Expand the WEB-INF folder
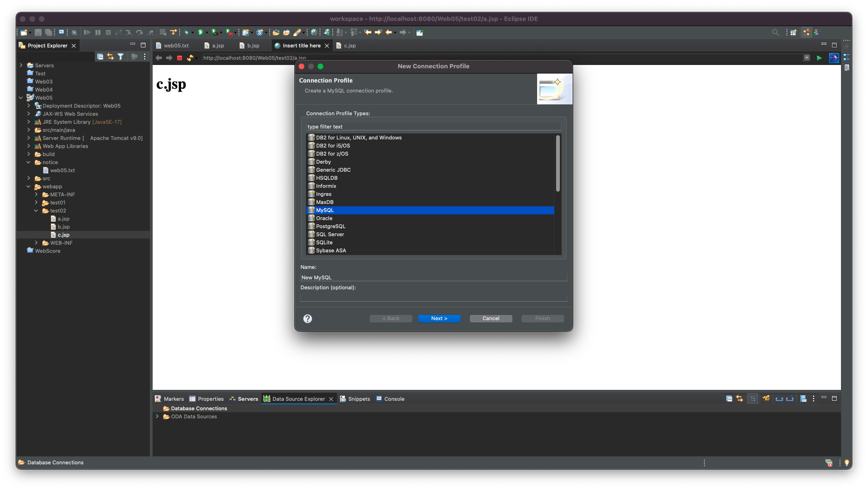 36,243
